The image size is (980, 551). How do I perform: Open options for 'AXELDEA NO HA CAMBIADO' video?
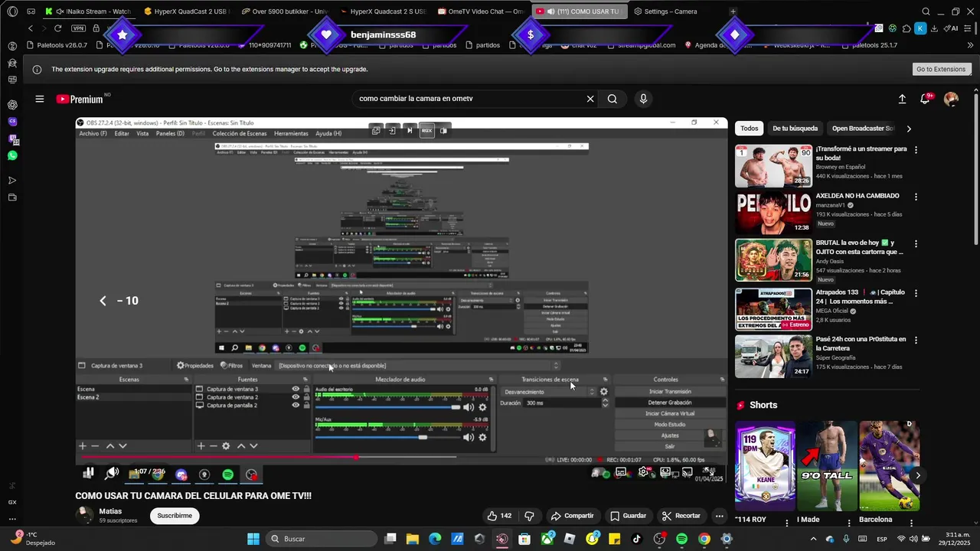coord(916,197)
